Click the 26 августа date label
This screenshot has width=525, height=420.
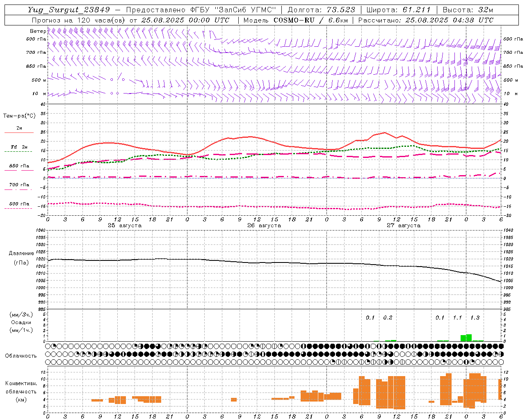coord(264,226)
